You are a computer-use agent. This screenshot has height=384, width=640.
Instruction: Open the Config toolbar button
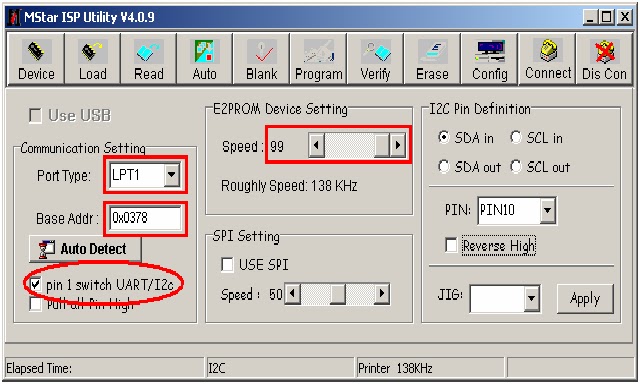click(490, 59)
